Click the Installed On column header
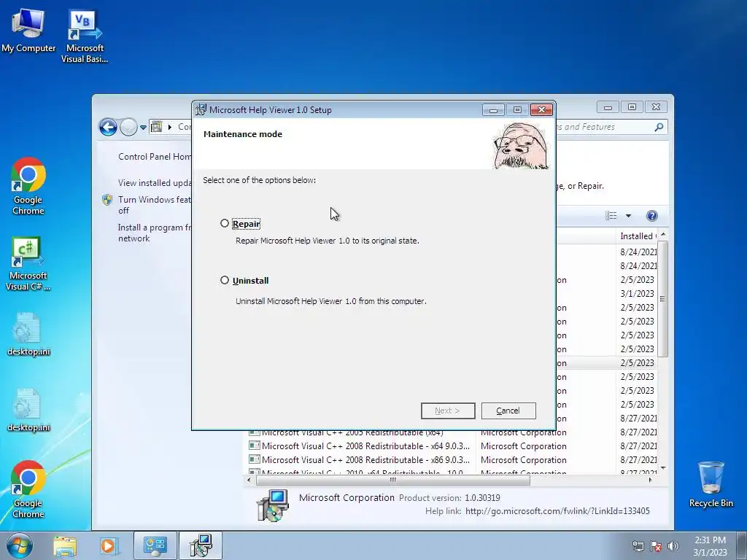 [638, 236]
